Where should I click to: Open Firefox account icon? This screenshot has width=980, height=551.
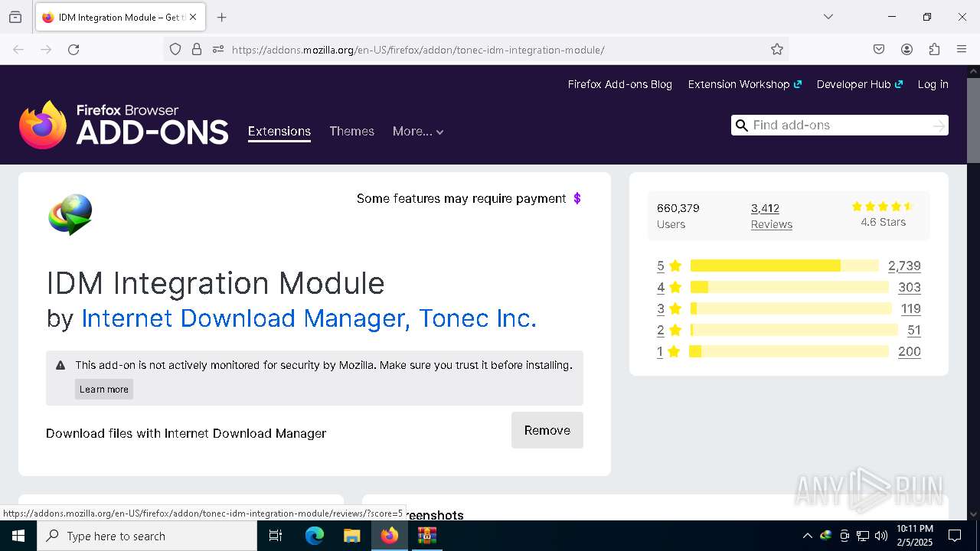906,50
